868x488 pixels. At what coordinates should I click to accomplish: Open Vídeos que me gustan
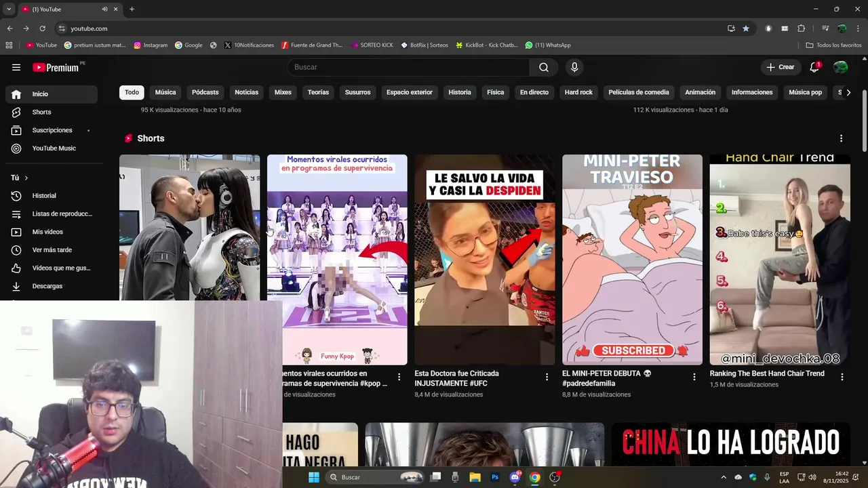pos(52,268)
